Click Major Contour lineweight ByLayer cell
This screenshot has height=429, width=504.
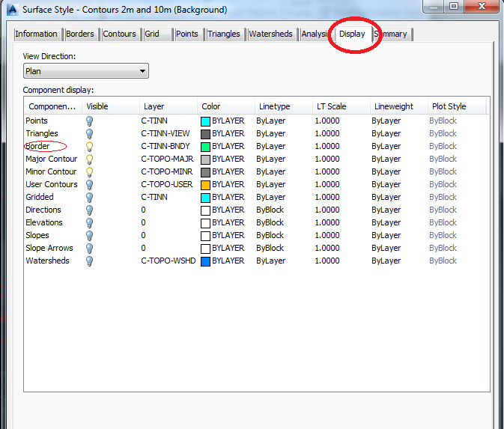point(386,159)
